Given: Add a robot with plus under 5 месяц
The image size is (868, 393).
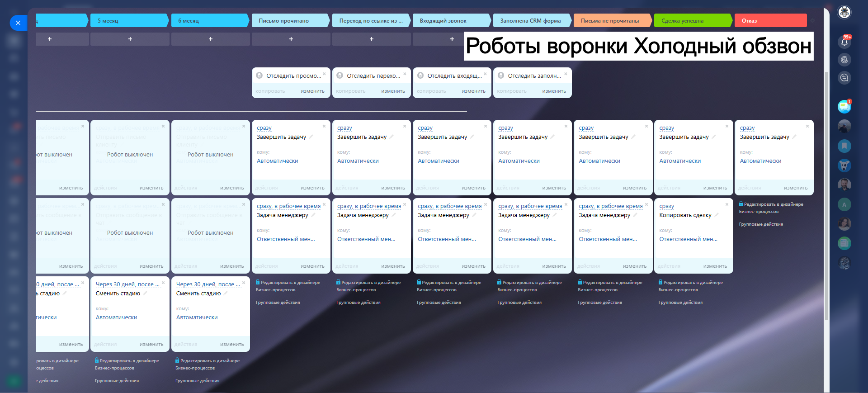Looking at the screenshot, I should click(130, 39).
